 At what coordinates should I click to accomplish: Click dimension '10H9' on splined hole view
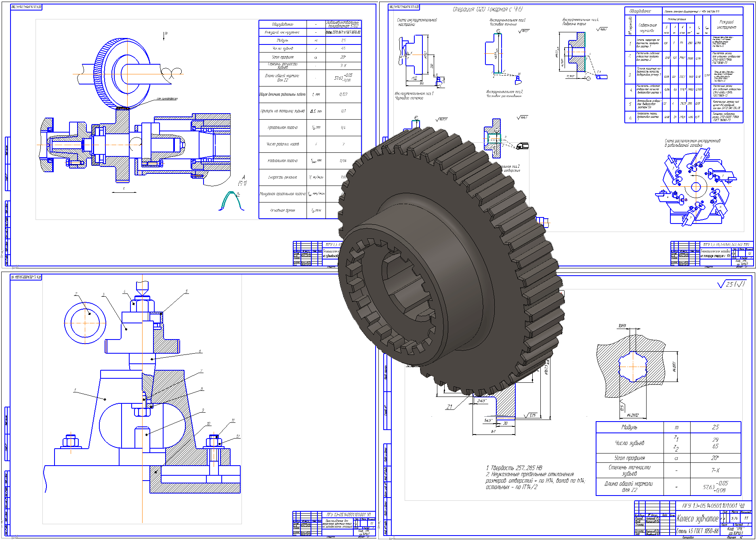coord(622,325)
